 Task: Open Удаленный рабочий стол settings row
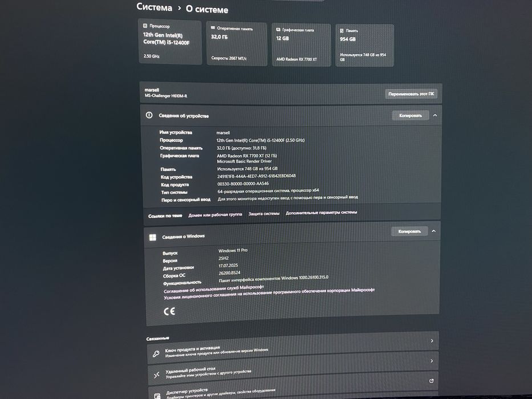[x=293, y=368]
